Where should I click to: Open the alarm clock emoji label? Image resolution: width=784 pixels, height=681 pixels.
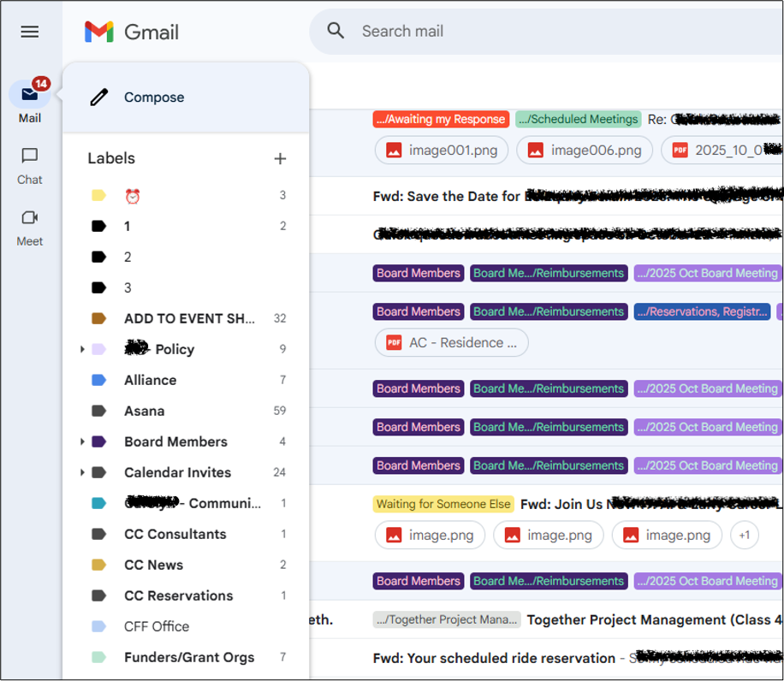coord(133,196)
